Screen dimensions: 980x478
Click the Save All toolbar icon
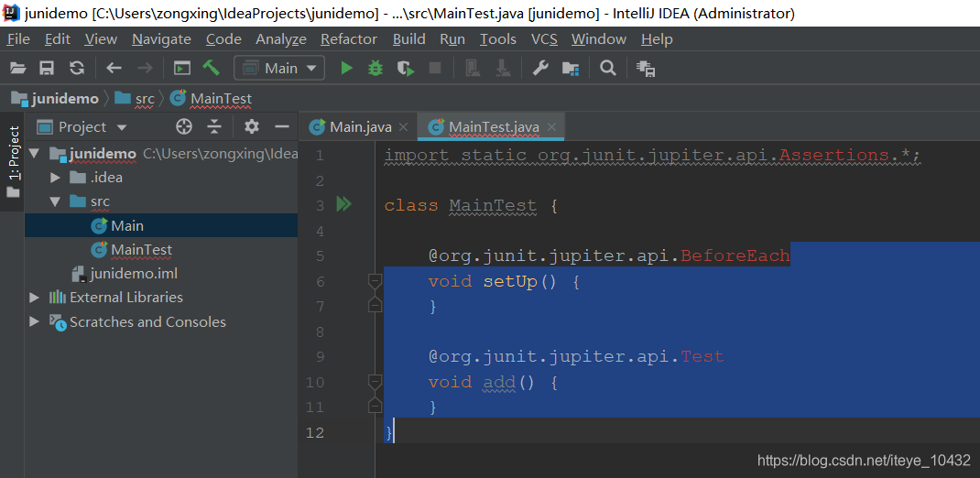[47, 68]
